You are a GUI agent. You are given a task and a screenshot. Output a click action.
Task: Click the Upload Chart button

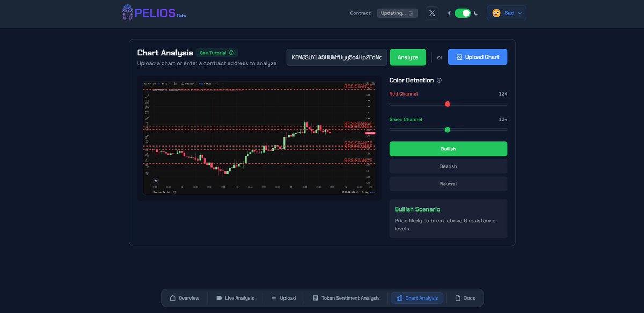click(478, 57)
